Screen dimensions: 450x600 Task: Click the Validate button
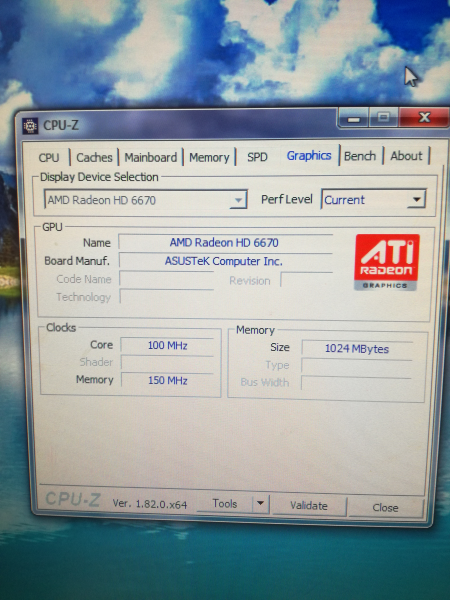(x=309, y=505)
